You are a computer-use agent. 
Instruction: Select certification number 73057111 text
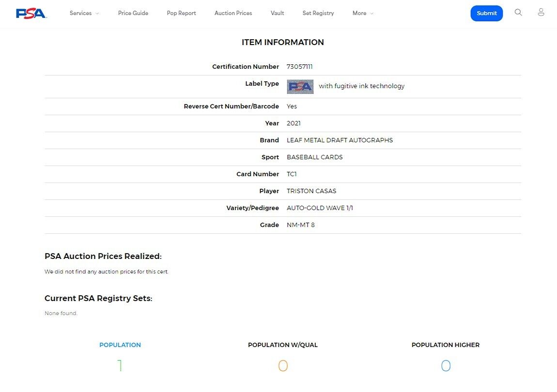point(299,67)
